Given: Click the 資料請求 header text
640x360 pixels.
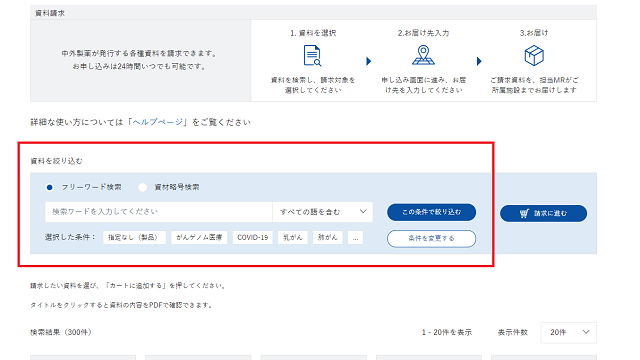Looking at the screenshot, I should 50,13.
